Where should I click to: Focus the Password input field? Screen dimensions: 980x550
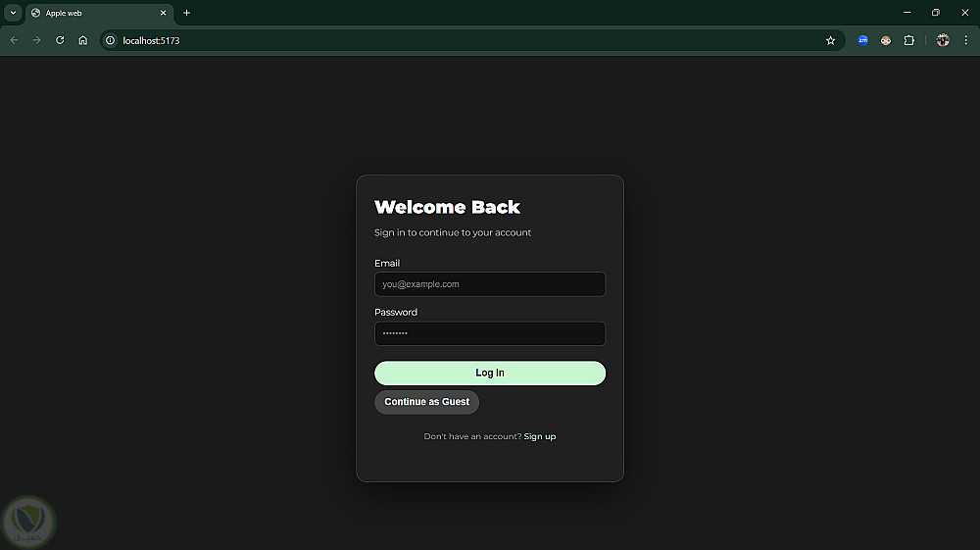point(490,333)
